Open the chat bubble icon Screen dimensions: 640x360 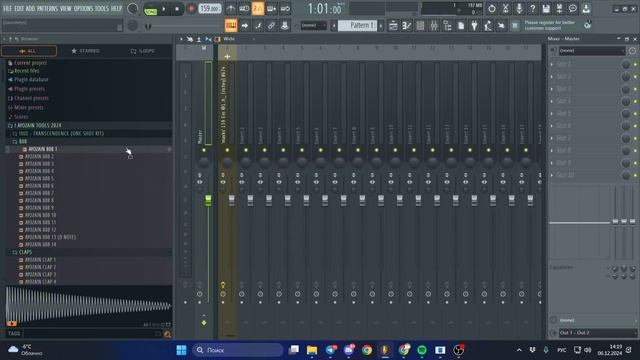coord(573,9)
